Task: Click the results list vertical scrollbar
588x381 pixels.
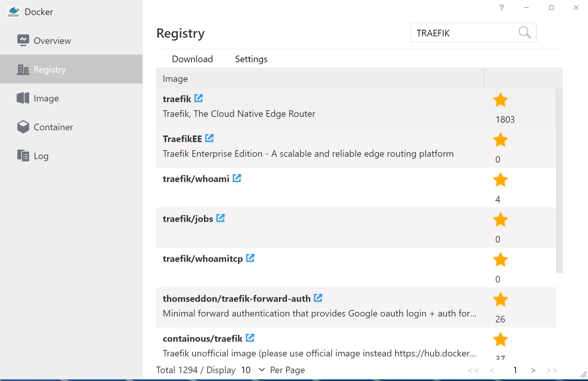Action: click(x=560, y=180)
